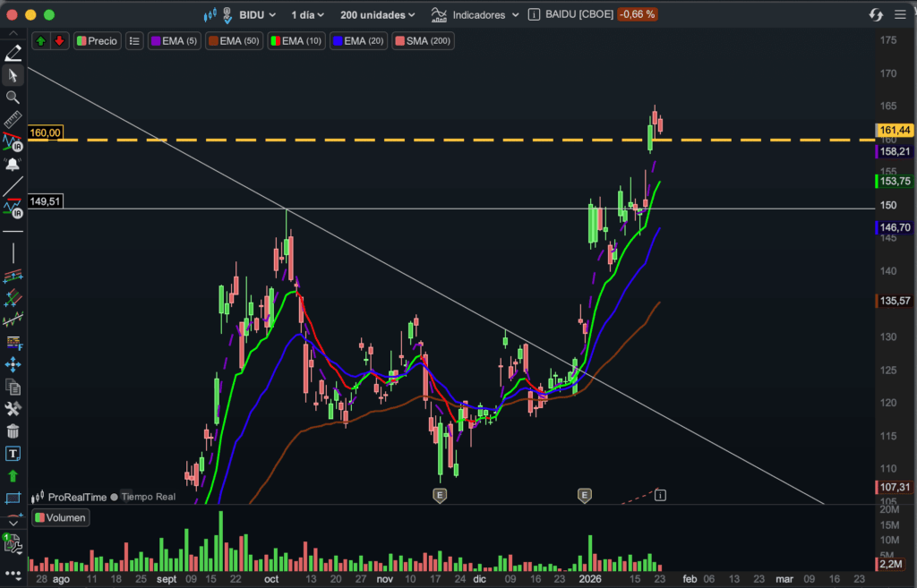This screenshot has height=588, width=917.
Task: Toggle the SMA (200) indicator
Action: coord(423,41)
